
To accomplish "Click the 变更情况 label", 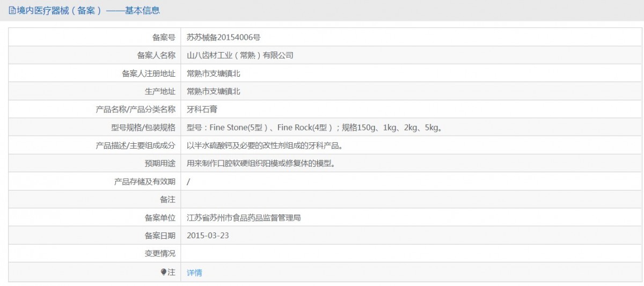I will click(160, 253).
